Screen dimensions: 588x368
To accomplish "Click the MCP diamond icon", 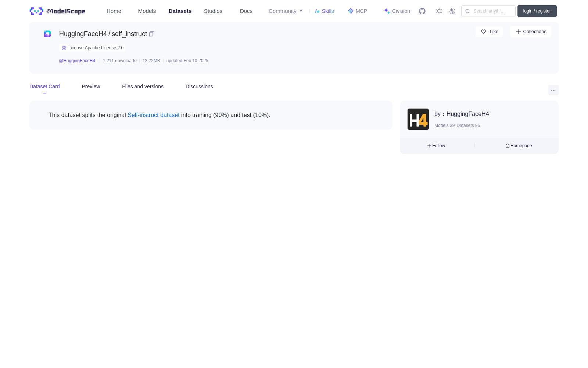I will click(x=351, y=11).
